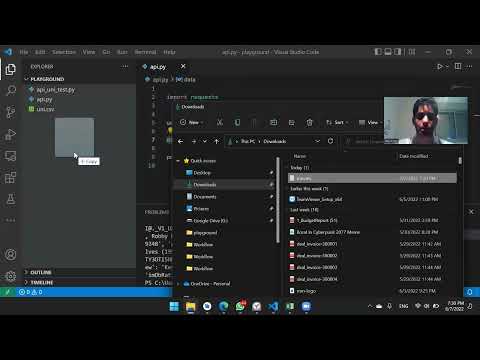
Task: Open api_uni_test.py in Explorer
Action: click(56, 90)
